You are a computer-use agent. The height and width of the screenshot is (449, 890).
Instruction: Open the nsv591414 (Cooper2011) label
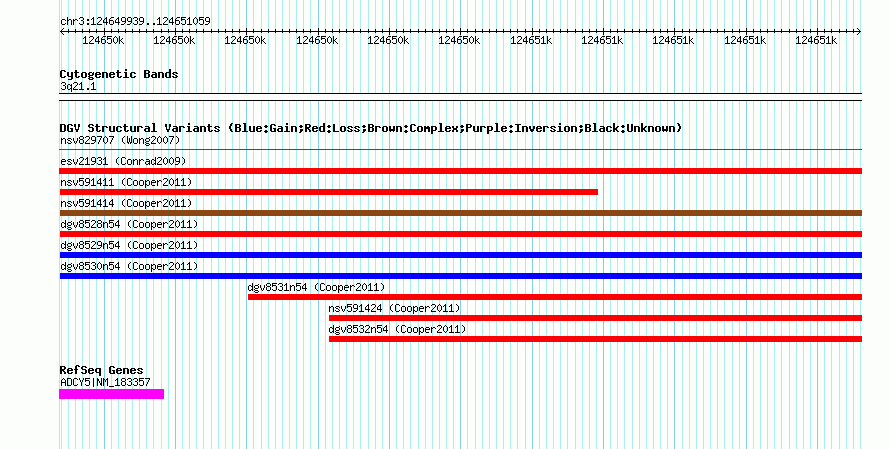pyautogui.click(x=126, y=203)
